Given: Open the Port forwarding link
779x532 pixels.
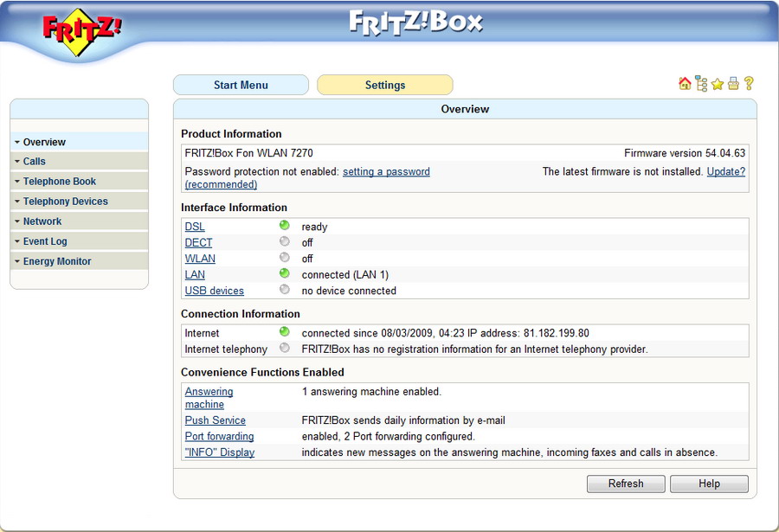Looking at the screenshot, I should [219, 436].
